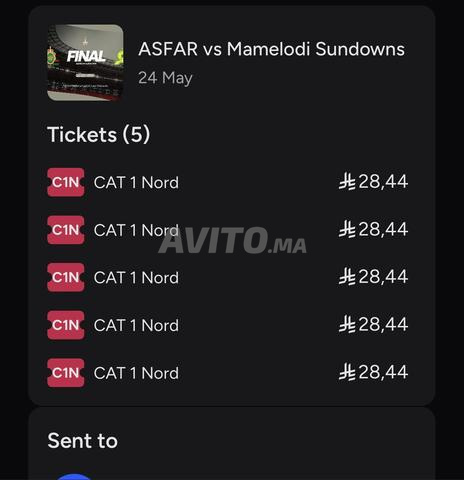464x480 pixels.
Task: Select the second CAT 1 Nord ticket label
Action: coord(136,230)
